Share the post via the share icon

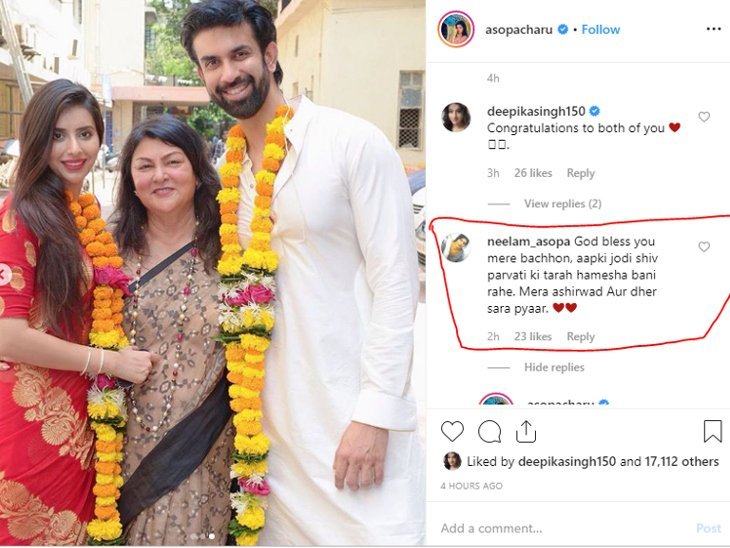(526, 431)
